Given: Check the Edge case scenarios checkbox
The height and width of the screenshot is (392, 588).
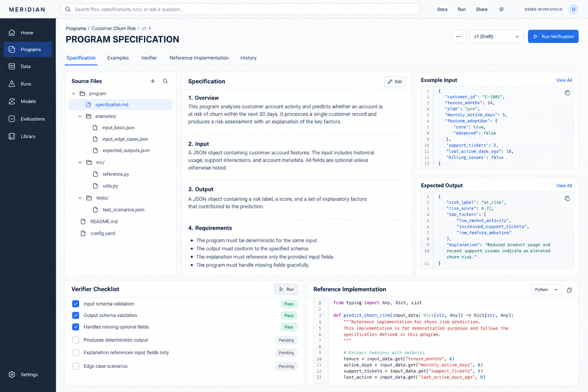Looking at the screenshot, I should point(76,366).
